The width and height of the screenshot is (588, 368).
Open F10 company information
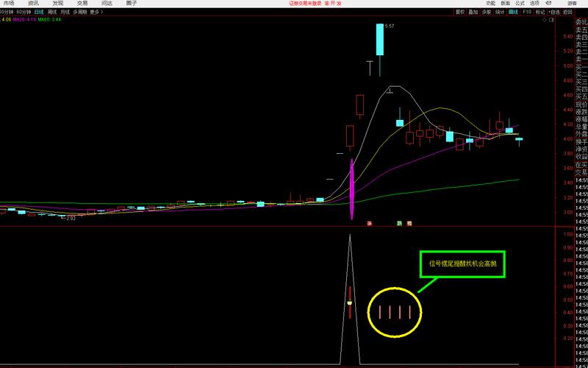point(526,13)
